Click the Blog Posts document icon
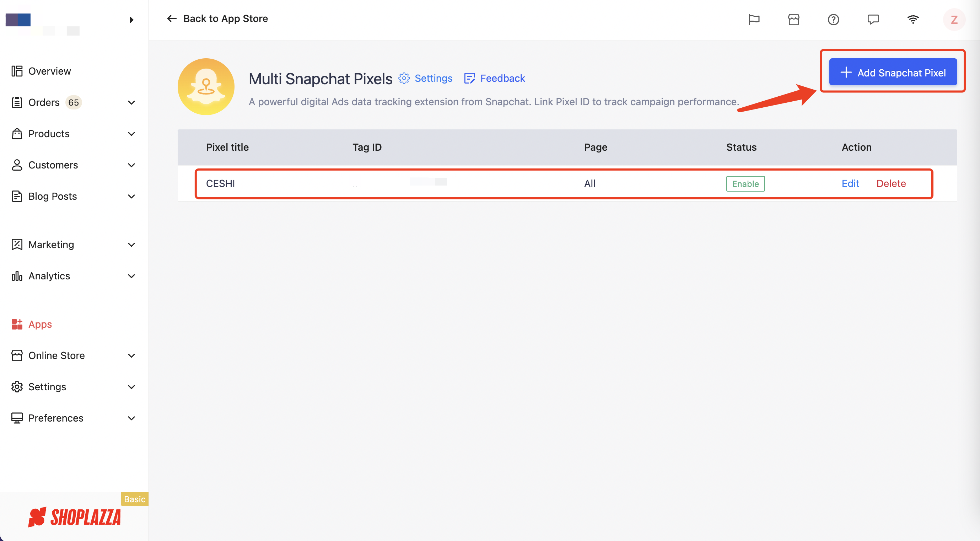This screenshot has height=541, width=980. point(17,196)
